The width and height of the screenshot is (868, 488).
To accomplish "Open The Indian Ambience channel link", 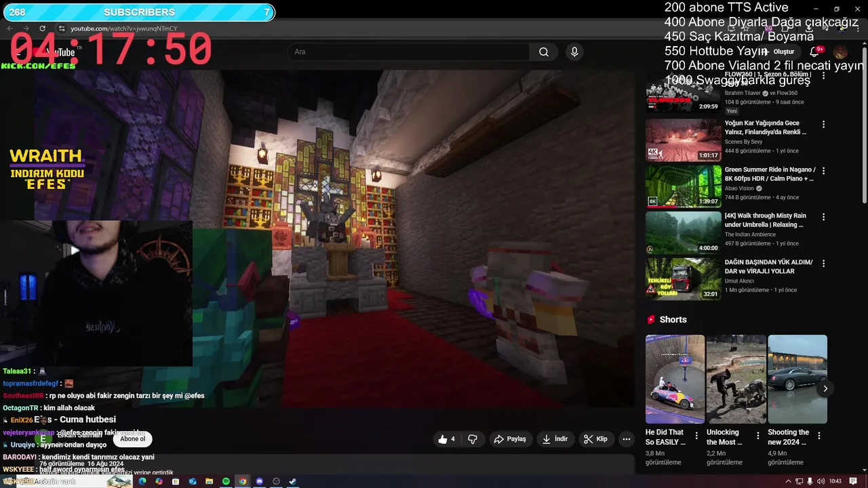I will 750,235.
